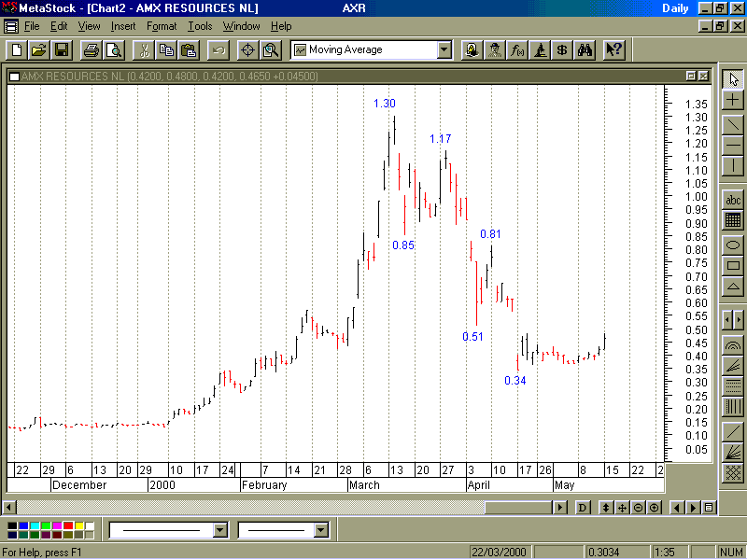Screen dimensions: 747x560
Task: Click the zoom box magnifier icon
Action: [x=271, y=50]
